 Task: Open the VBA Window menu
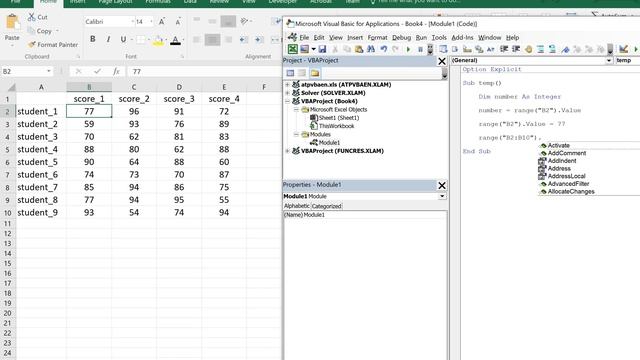[x=489, y=38]
